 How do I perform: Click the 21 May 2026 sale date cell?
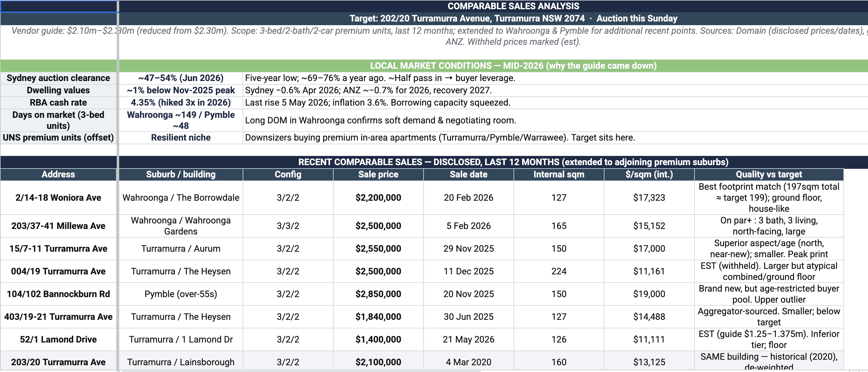click(468, 339)
